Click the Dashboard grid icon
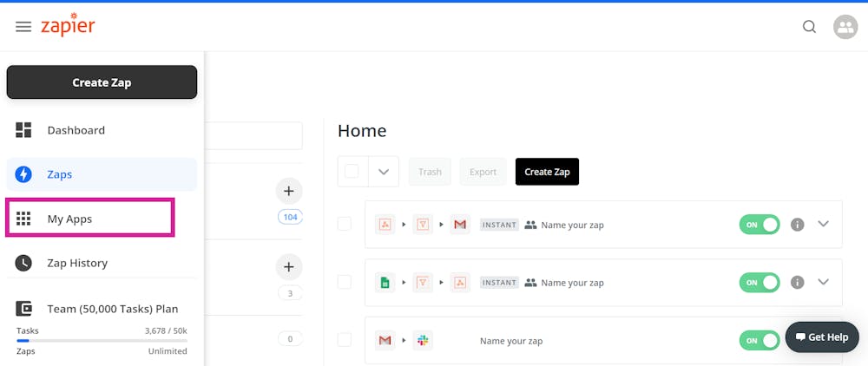The width and height of the screenshot is (868, 366). [x=23, y=130]
